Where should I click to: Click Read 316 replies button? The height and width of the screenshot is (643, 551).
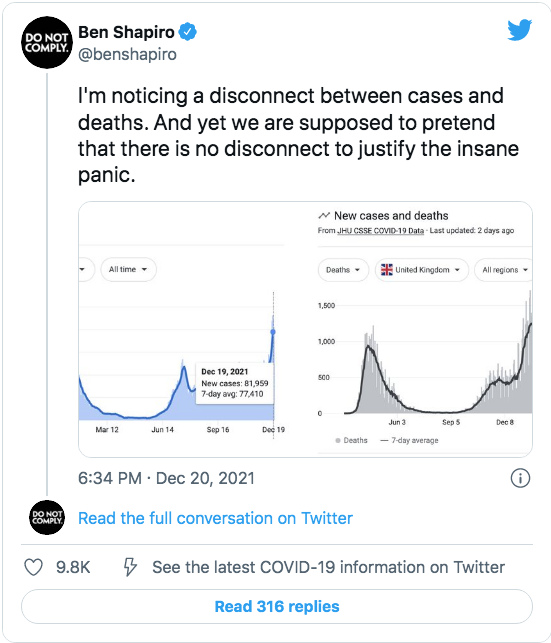click(277, 607)
